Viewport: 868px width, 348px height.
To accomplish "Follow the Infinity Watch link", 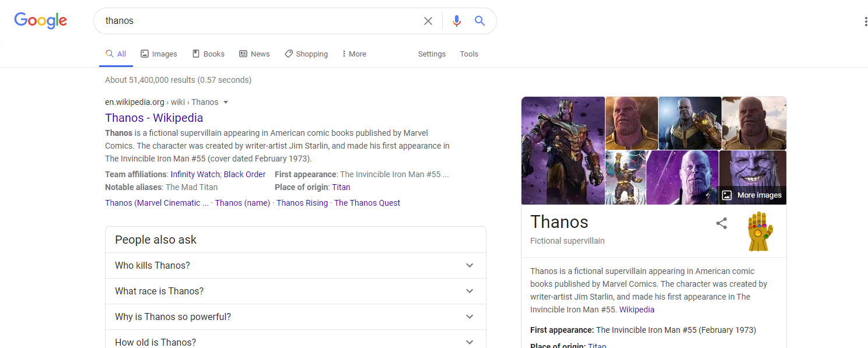I will click(195, 174).
